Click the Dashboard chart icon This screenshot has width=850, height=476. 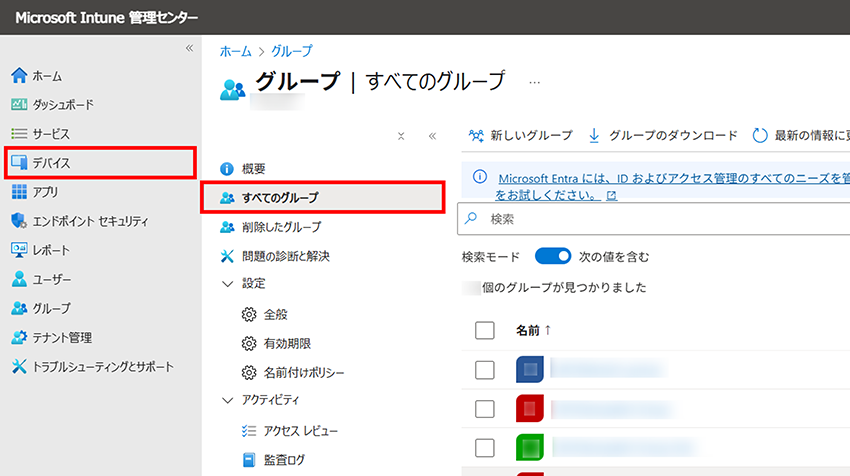[x=19, y=104]
